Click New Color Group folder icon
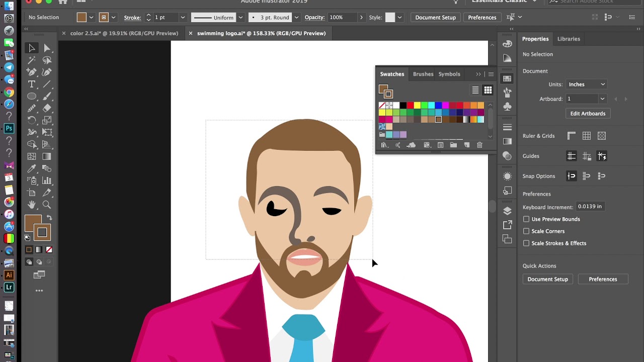This screenshot has height=362, width=644. pyautogui.click(x=453, y=145)
